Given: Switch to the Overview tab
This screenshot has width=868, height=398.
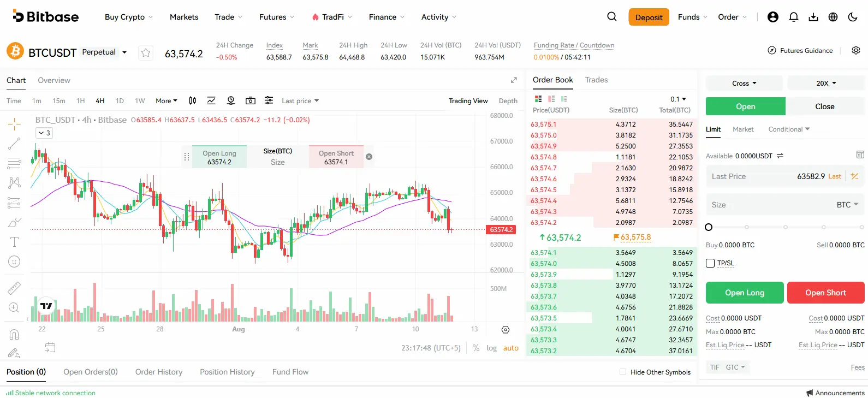Looking at the screenshot, I should (x=54, y=80).
